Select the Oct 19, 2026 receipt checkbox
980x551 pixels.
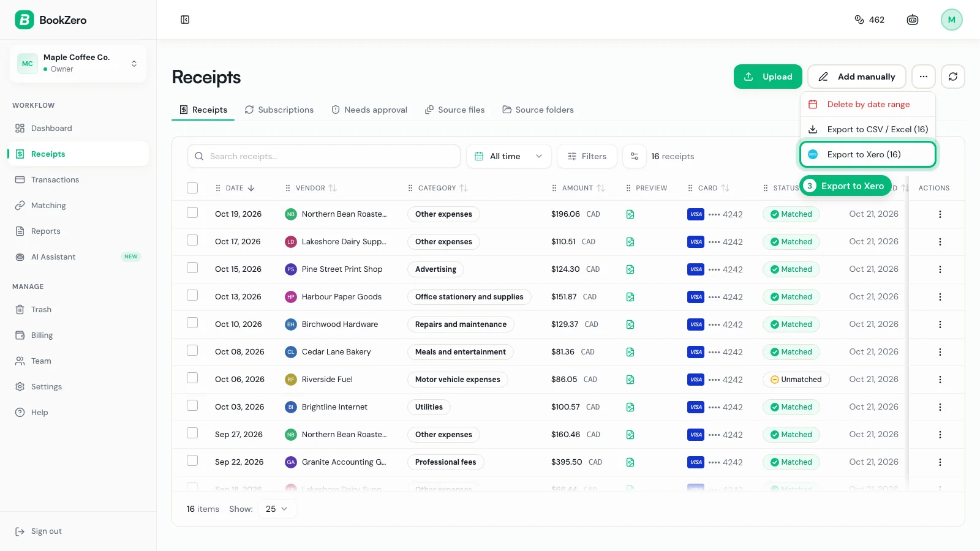(192, 212)
